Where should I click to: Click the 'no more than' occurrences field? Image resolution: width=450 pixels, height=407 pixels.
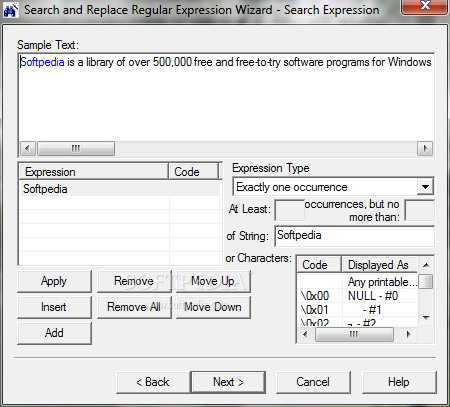point(419,210)
